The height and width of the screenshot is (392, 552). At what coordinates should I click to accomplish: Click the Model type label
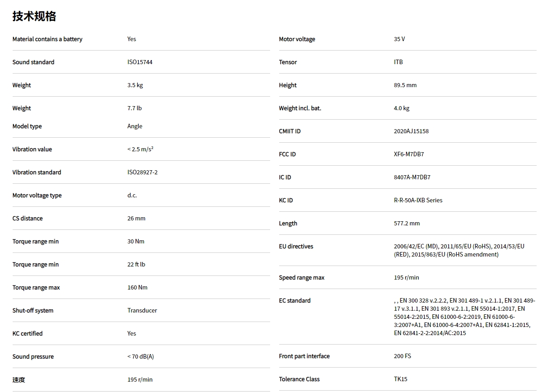coord(27,126)
